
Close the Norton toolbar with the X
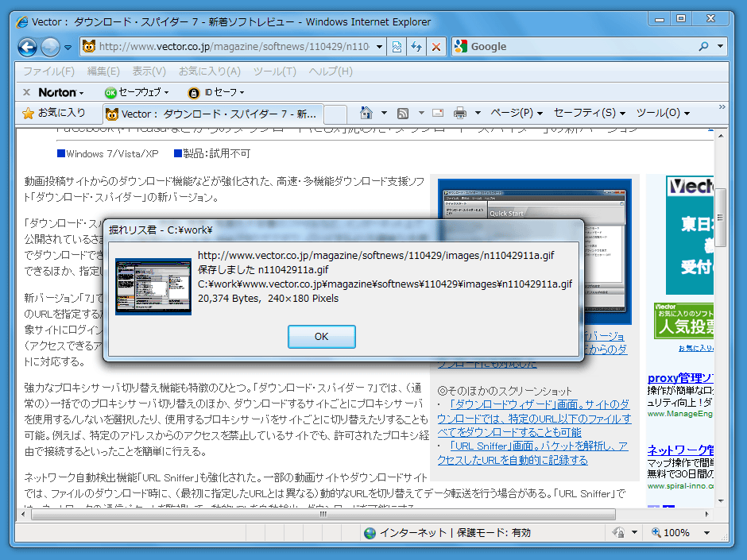click(x=27, y=92)
